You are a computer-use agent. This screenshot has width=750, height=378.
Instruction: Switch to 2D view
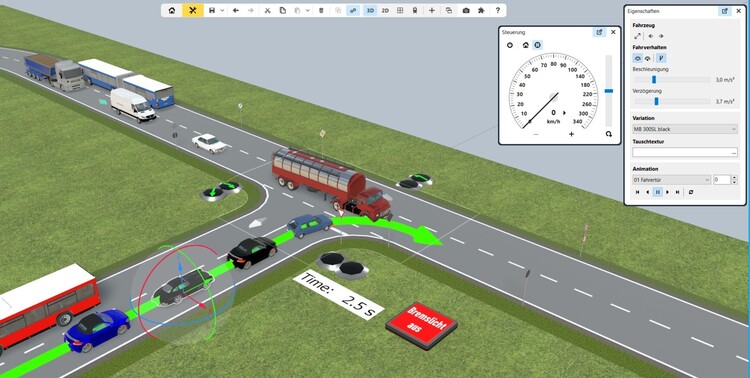coord(385,11)
